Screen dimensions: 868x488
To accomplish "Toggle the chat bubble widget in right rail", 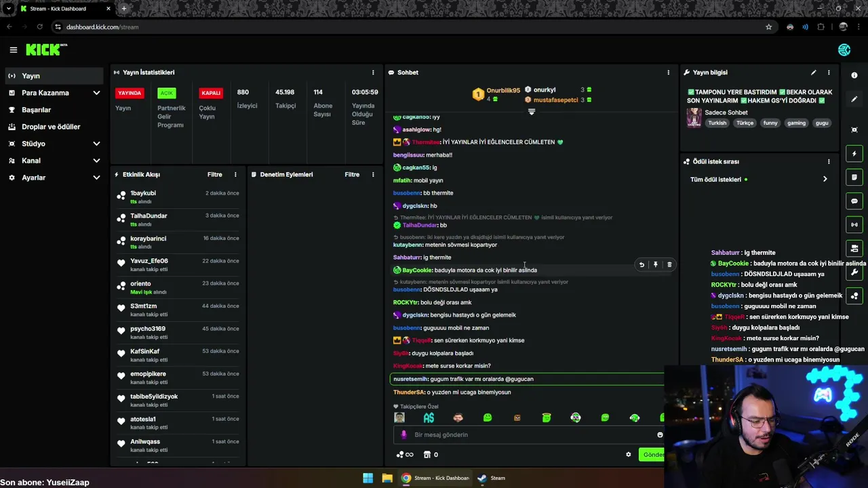I will point(854,201).
